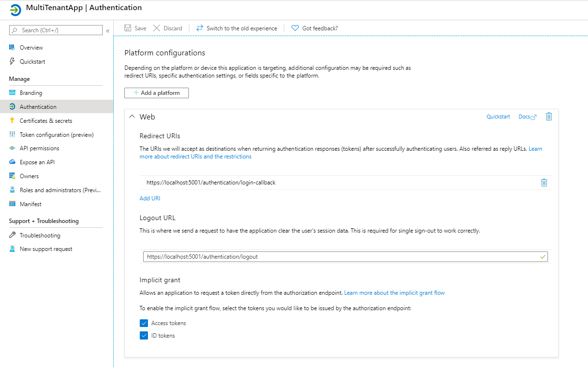Open the Docs link
This screenshot has height=367, width=588.
[x=524, y=117]
